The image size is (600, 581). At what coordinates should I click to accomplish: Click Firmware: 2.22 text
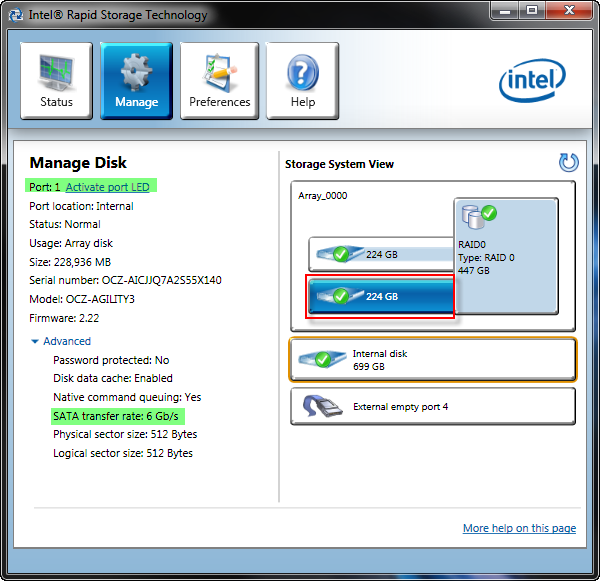(x=64, y=318)
